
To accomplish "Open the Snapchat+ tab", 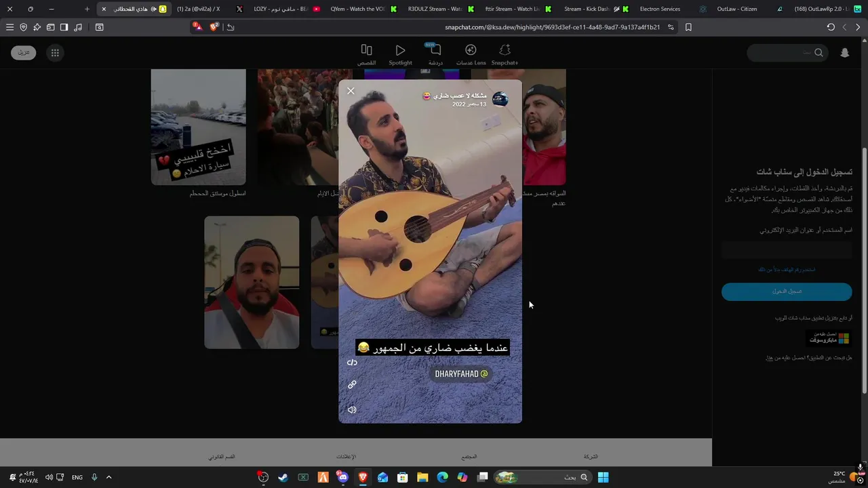I will [x=505, y=54].
